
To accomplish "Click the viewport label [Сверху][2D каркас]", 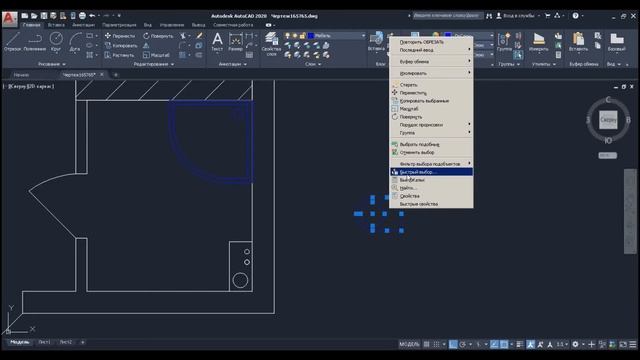I will [31, 87].
